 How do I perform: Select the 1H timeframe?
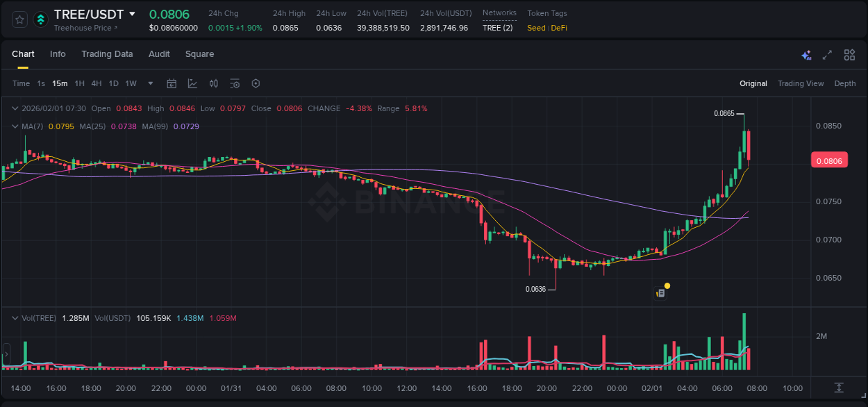[79, 83]
